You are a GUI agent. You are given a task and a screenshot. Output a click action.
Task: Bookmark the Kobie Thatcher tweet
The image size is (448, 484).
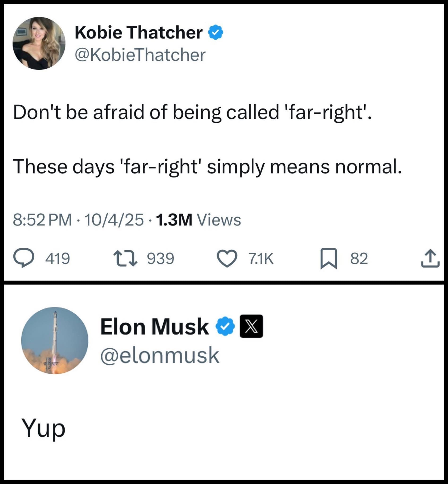tap(328, 259)
